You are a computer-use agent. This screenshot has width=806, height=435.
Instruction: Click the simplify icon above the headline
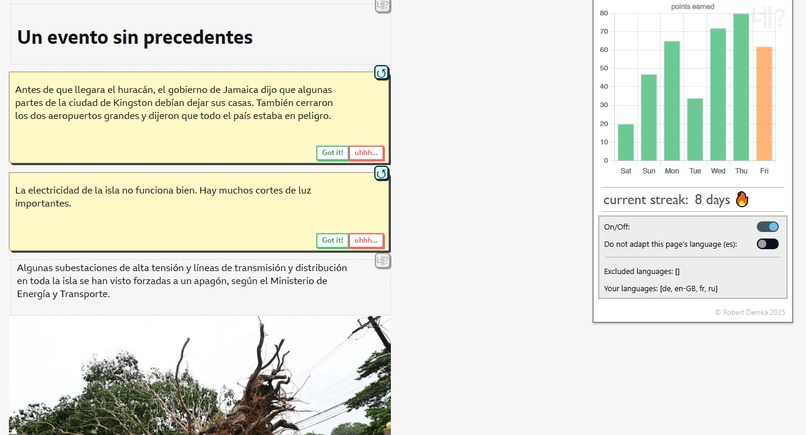coord(382,6)
